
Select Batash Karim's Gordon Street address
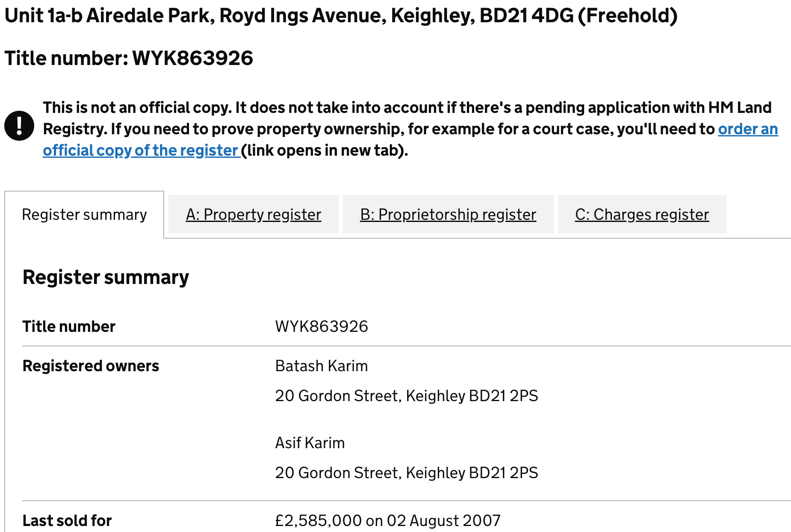(x=407, y=396)
